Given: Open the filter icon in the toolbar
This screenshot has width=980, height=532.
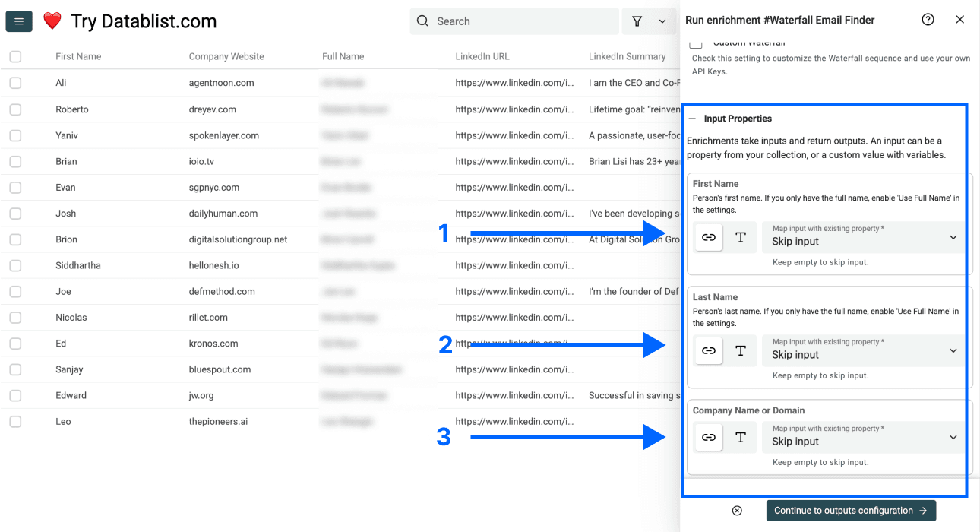Looking at the screenshot, I should pyautogui.click(x=637, y=21).
